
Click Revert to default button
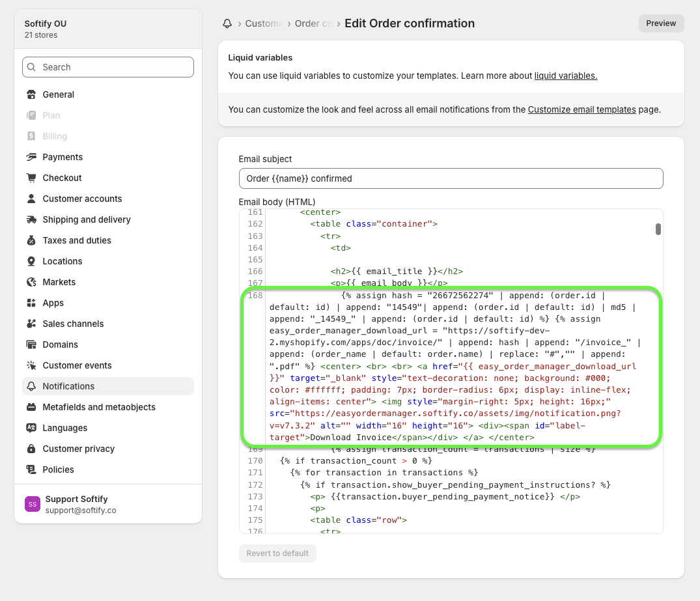[x=277, y=553]
